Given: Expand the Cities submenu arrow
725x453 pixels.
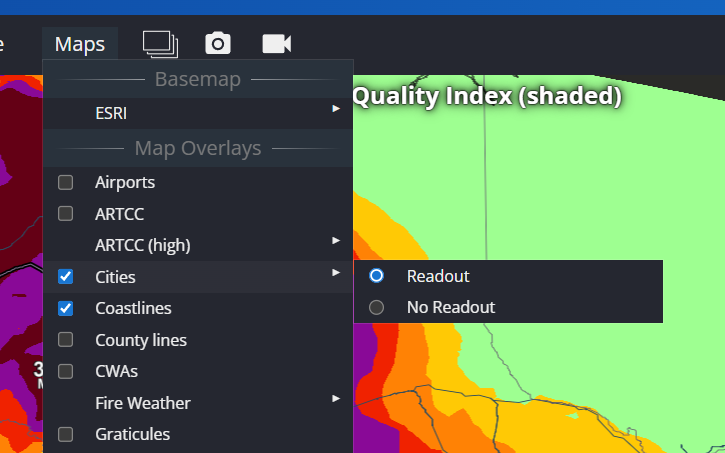Looking at the screenshot, I should [x=336, y=273].
